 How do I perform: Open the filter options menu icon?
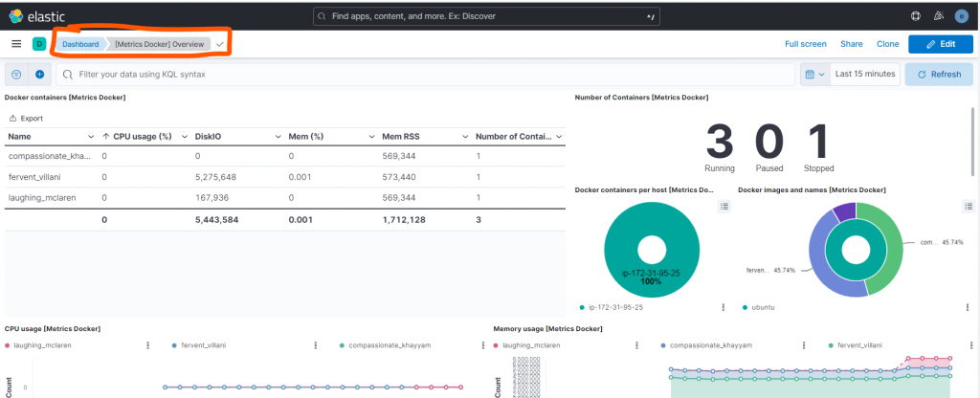16,75
